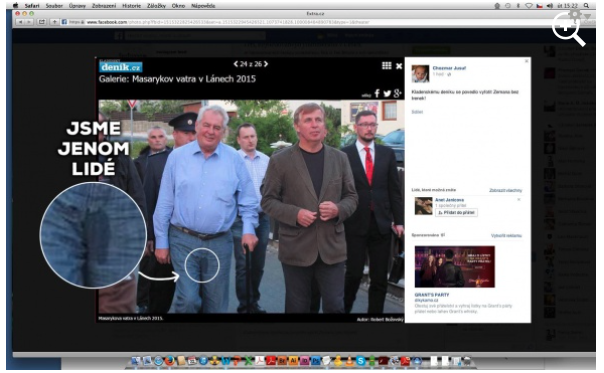The width and height of the screenshot is (604, 373).
Task: Share gallery via Facebook icon
Action: [377, 93]
